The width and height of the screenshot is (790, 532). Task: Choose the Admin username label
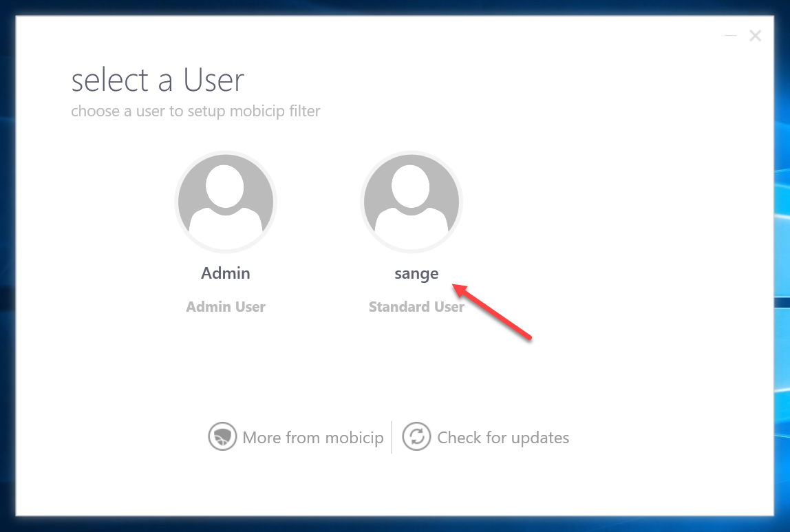226,273
